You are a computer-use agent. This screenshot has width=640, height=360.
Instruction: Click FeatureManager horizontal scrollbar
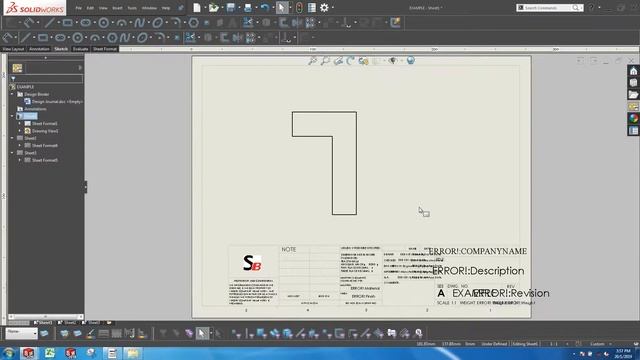click(45, 316)
